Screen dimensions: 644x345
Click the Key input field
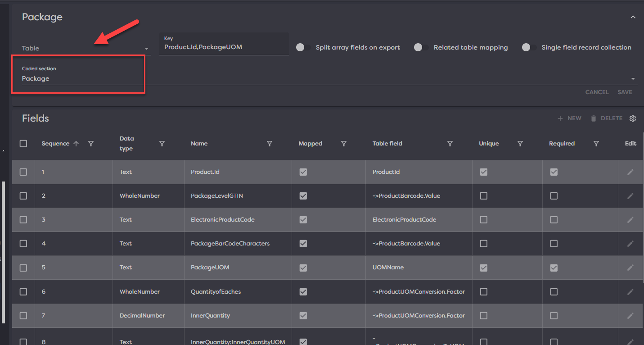pos(224,47)
